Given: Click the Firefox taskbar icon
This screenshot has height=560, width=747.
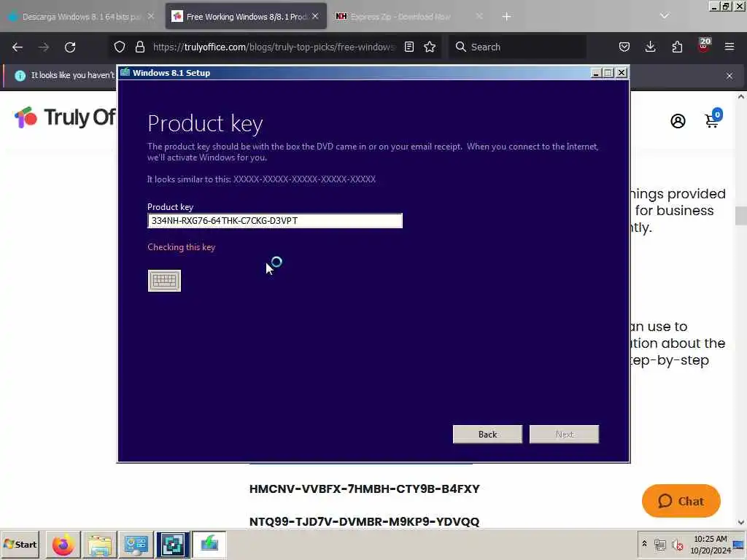Looking at the screenshot, I should click(63, 545).
